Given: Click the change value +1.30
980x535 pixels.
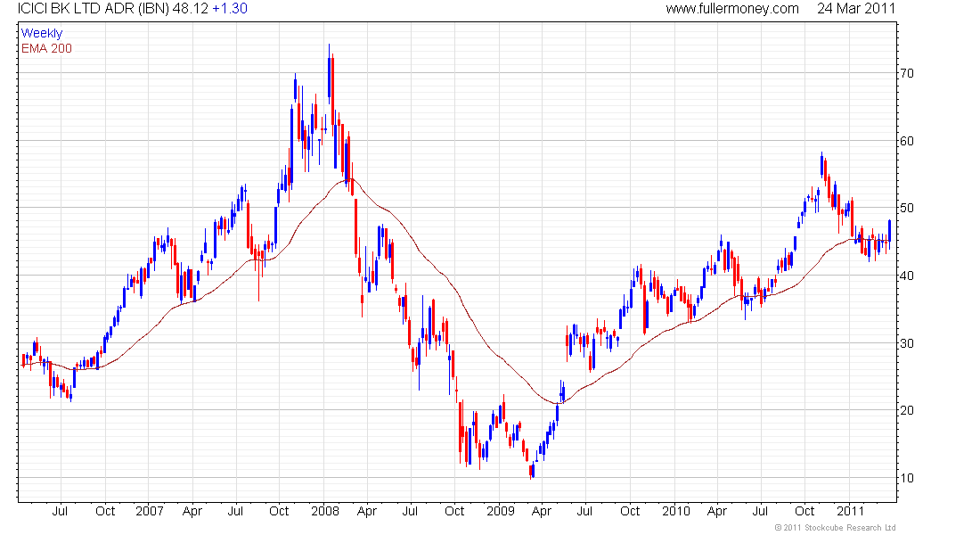Looking at the screenshot, I should click(229, 9).
